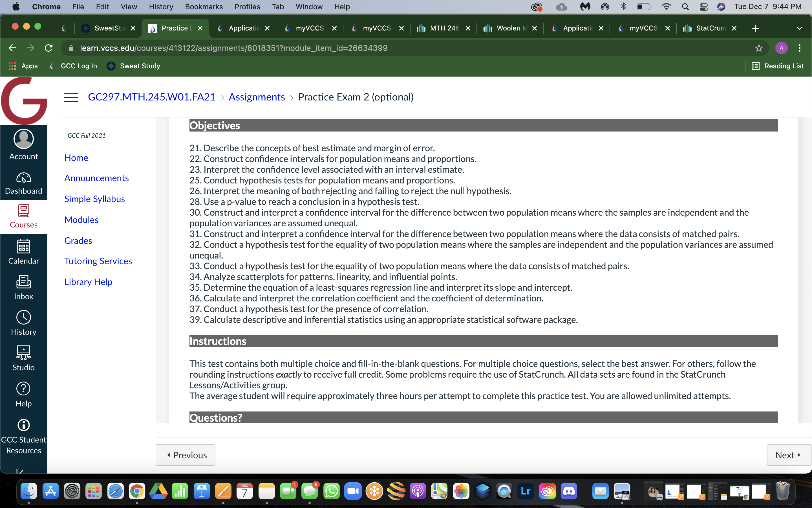Image resolution: width=812 pixels, height=508 pixels.
Task: Open the Sweet Study bookmark
Action: click(x=134, y=66)
